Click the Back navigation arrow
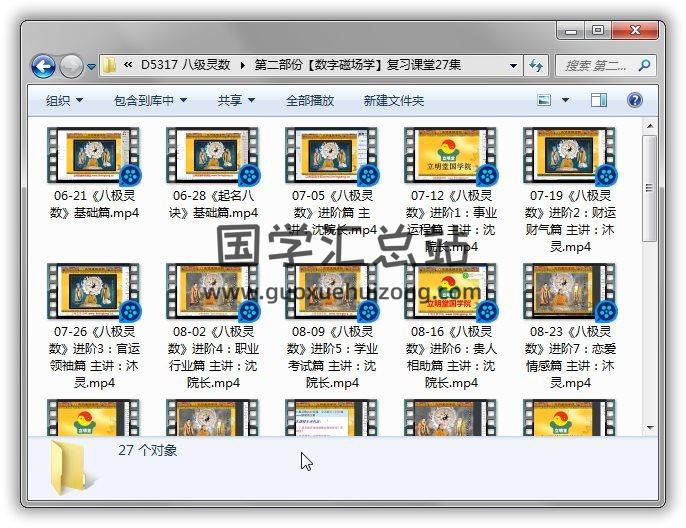The width and height of the screenshot is (686, 528). tap(43, 66)
